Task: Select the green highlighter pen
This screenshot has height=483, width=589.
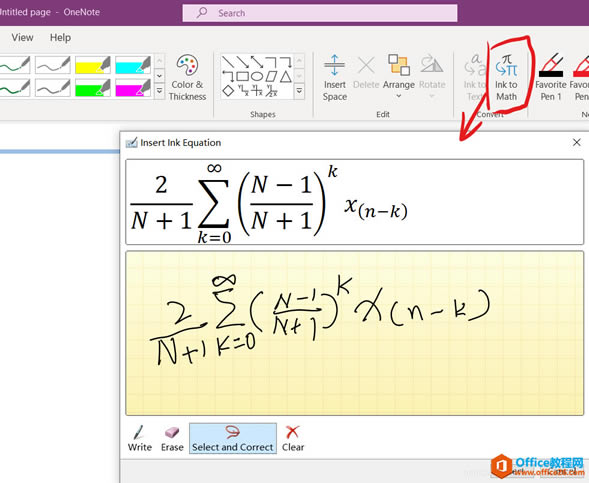Action: [x=92, y=88]
